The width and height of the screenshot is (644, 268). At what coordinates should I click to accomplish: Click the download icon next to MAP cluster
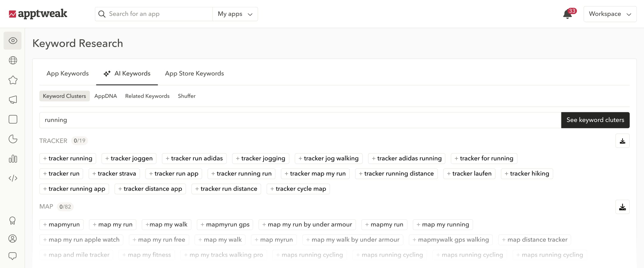pos(623,207)
